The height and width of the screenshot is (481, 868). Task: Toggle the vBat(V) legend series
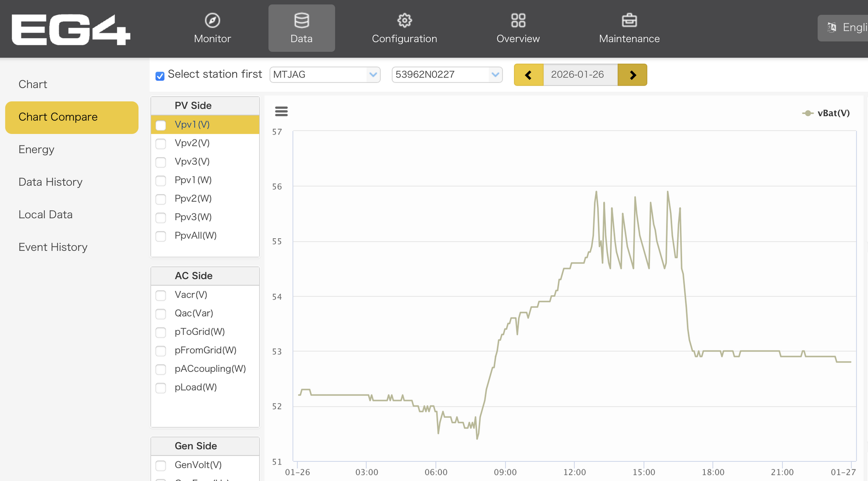833,113
